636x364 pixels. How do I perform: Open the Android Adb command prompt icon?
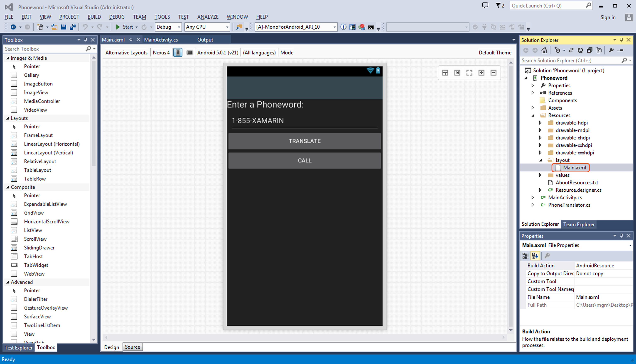click(x=371, y=27)
